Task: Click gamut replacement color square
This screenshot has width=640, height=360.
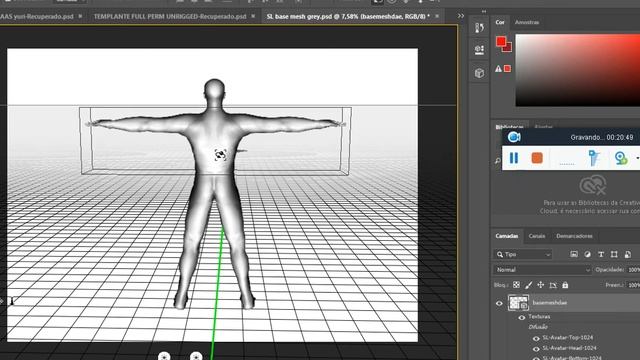Action: pos(507,69)
